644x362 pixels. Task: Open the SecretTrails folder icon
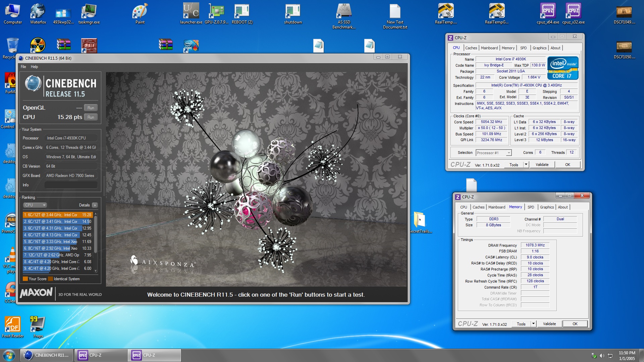[x=420, y=223]
